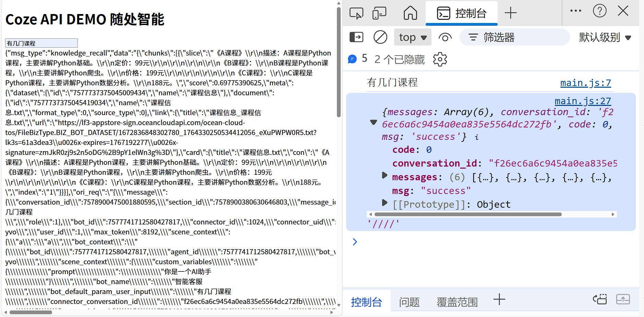Clear the console with the circle-slash icon

(x=380, y=37)
